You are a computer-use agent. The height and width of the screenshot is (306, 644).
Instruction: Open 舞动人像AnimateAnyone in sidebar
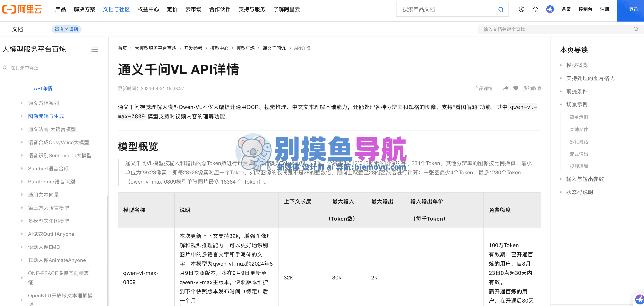pyautogui.click(x=57, y=260)
